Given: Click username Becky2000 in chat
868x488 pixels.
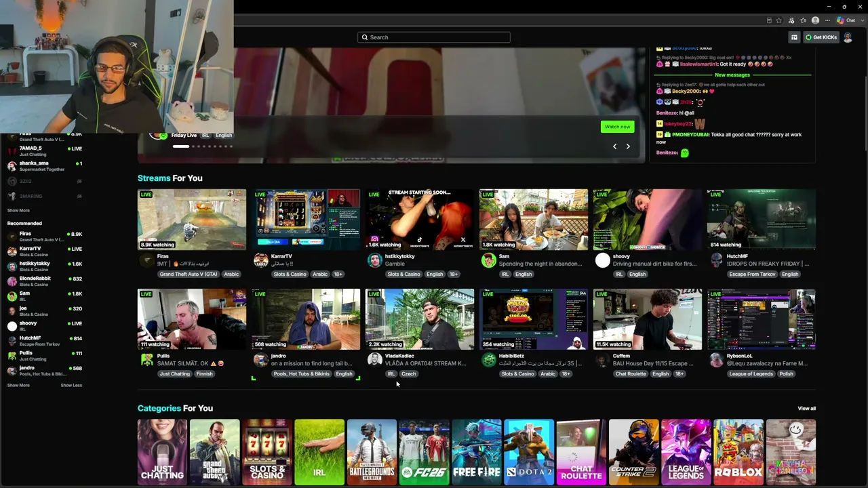Looking at the screenshot, I should (686, 91).
